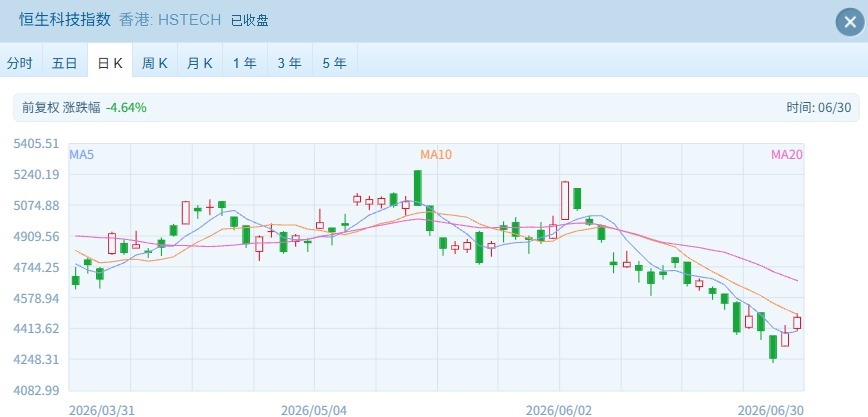Viewport: 868px width, 417px height.
Task: Select the 3年 range tab
Action: pyautogui.click(x=290, y=63)
